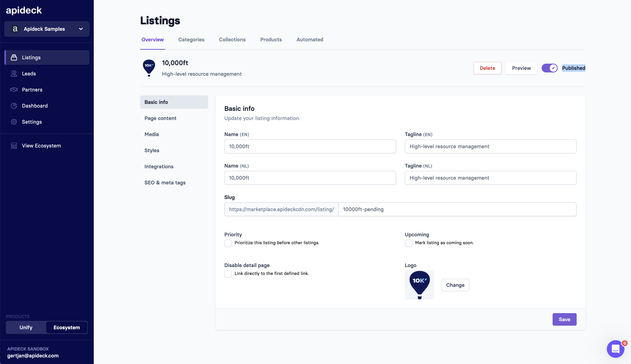Click the apideck logo in the sidebar
Screen dimensions: 631x364
coord(24,10)
